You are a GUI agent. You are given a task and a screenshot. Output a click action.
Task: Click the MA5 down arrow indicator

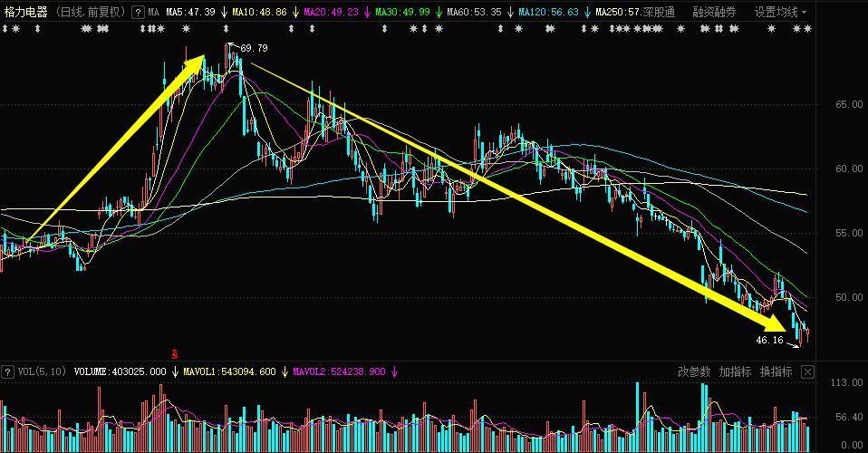(223, 13)
